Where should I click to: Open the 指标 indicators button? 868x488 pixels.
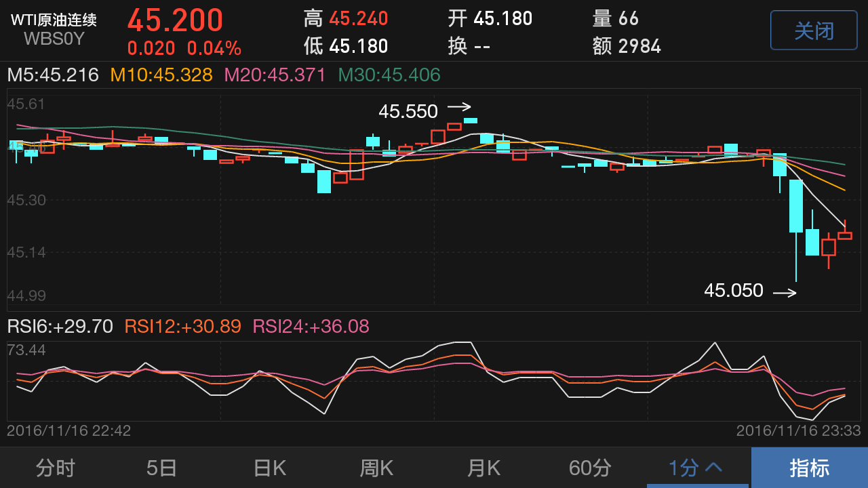(809, 468)
